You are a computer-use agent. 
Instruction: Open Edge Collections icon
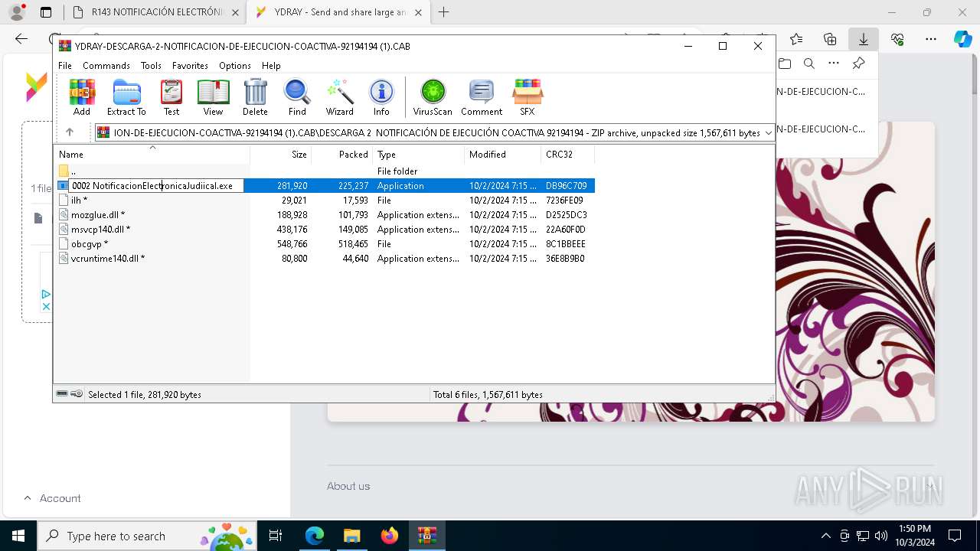point(830,39)
